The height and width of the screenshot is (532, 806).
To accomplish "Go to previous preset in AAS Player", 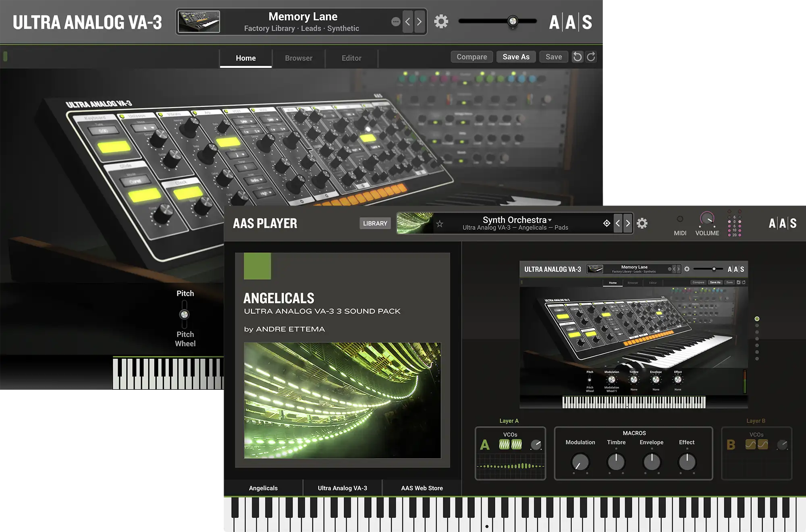I will [x=618, y=223].
